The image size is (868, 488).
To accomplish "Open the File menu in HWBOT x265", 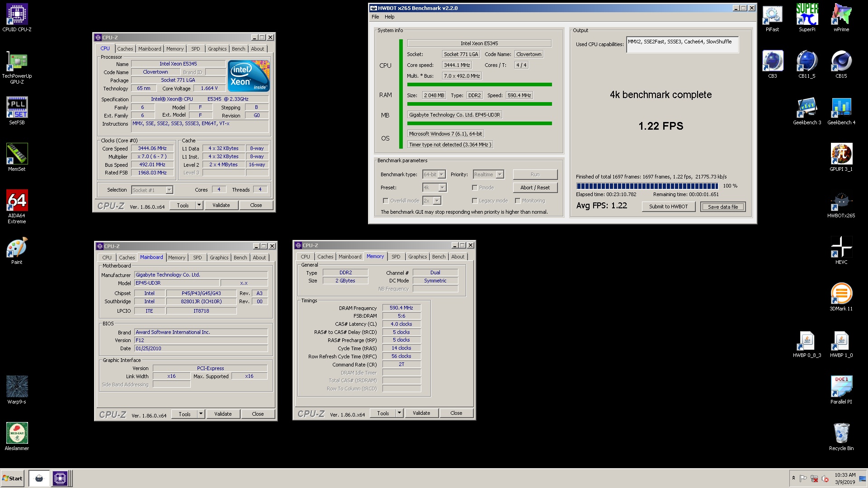I will pos(375,17).
